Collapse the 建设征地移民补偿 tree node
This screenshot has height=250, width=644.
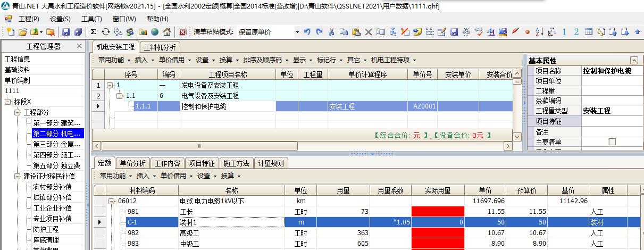pyautogui.click(x=18, y=176)
